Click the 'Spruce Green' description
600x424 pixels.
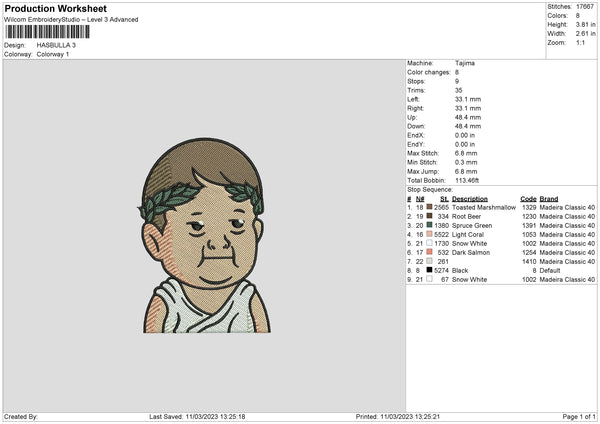click(472, 225)
